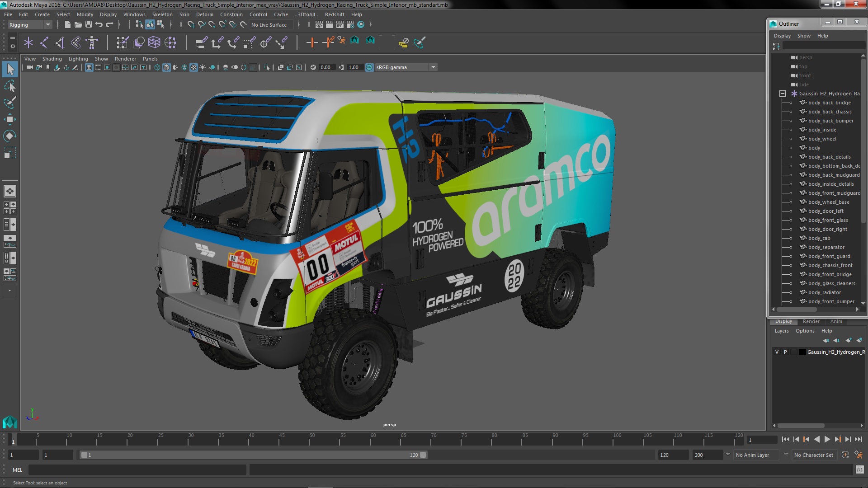Click the Outliner search field
The width and height of the screenshot is (868, 488).
[824, 46]
